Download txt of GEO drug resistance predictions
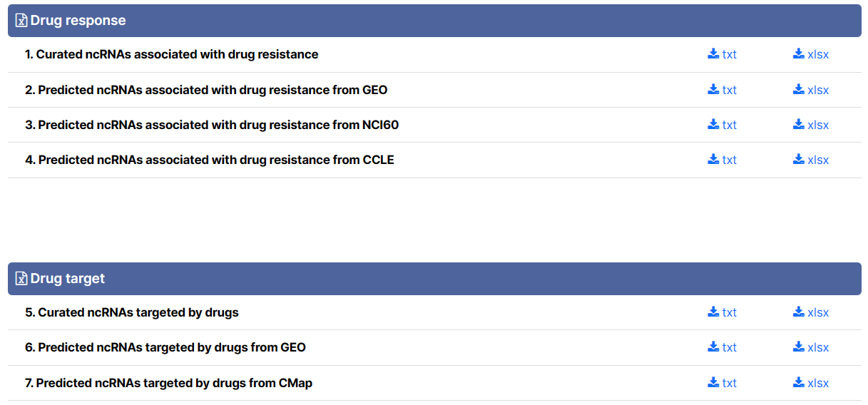 [722, 90]
